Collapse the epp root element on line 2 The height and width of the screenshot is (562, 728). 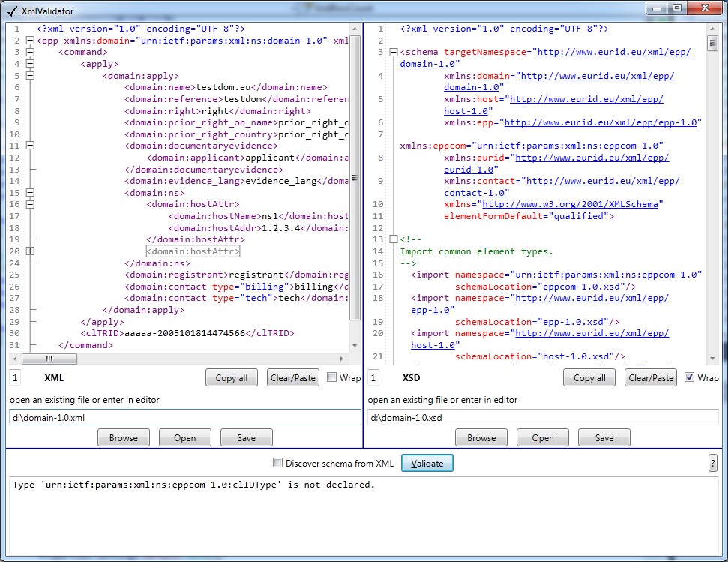30,41
